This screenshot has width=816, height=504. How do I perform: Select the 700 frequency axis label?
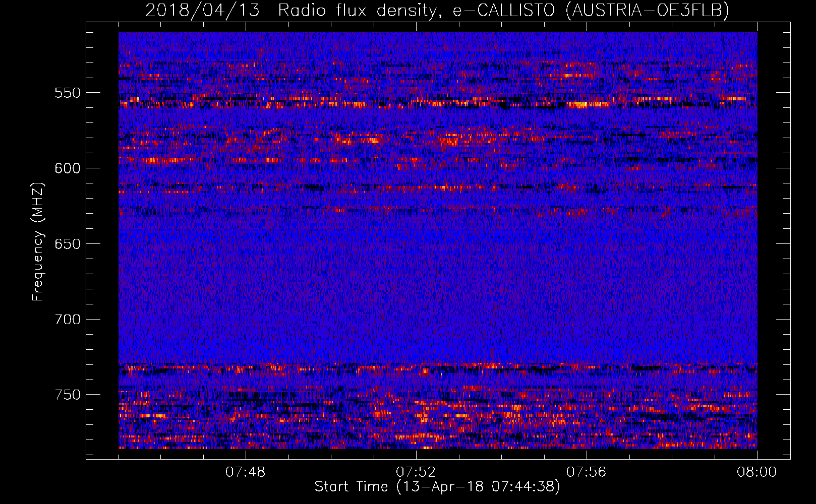coord(68,320)
